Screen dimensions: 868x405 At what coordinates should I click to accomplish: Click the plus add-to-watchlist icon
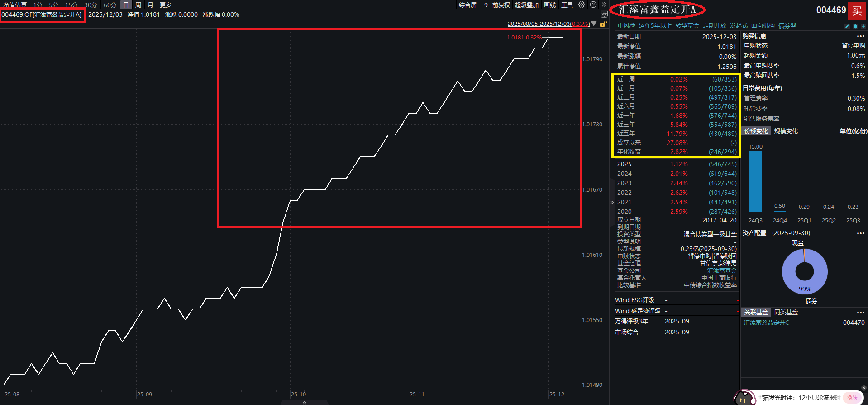[863, 26]
